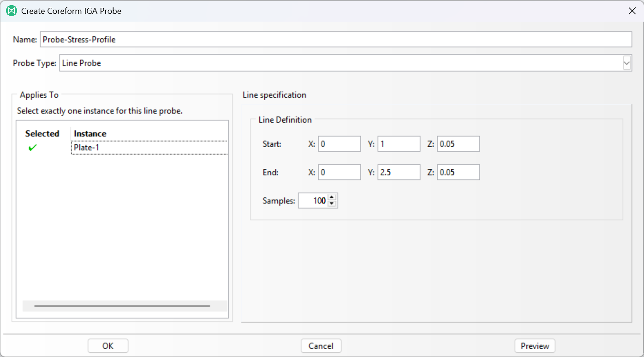
Task: Click the Selected column header
Action: click(42, 134)
